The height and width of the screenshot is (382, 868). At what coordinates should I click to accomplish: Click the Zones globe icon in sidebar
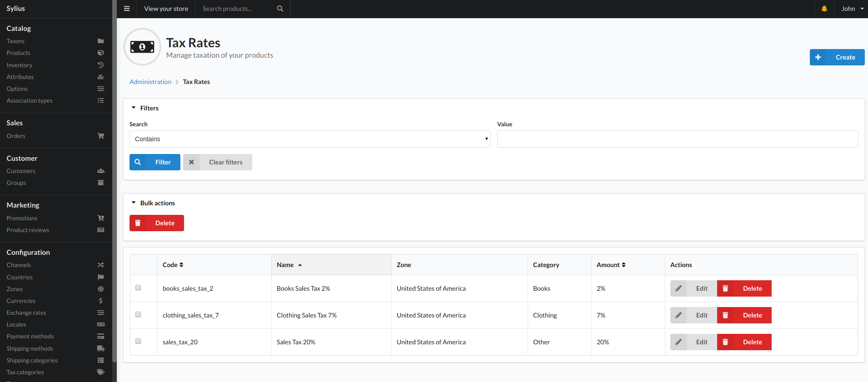tap(100, 289)
